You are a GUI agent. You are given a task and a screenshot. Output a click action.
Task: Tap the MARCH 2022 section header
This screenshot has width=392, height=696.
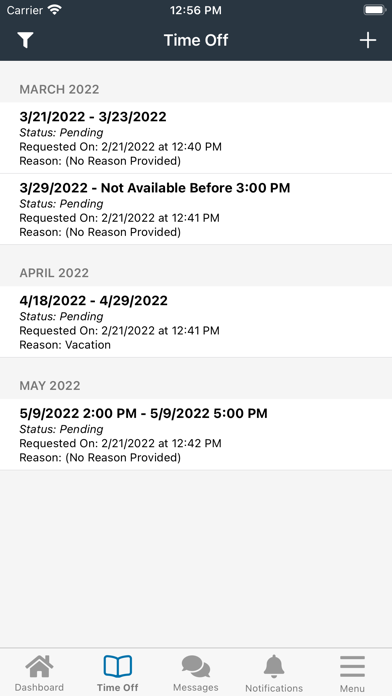pos(59,89)
